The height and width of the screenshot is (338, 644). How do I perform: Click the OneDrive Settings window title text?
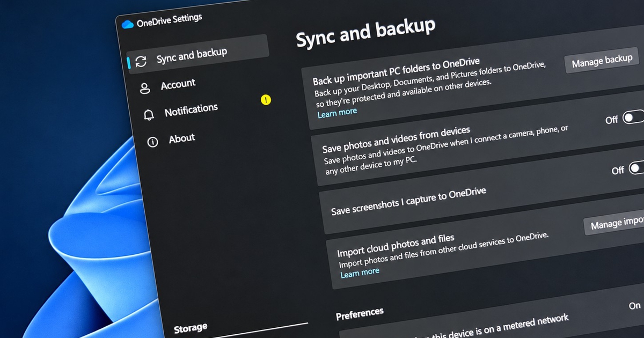pyautogui.click(x=169, y=21)
